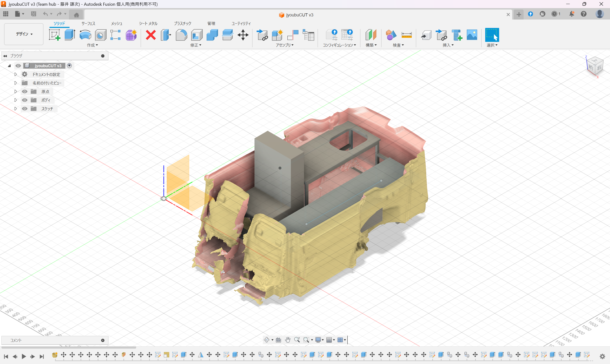610x364 pixels.
Task: Open the デザイン workspace dropdown
Action: [x=24, y=34]
